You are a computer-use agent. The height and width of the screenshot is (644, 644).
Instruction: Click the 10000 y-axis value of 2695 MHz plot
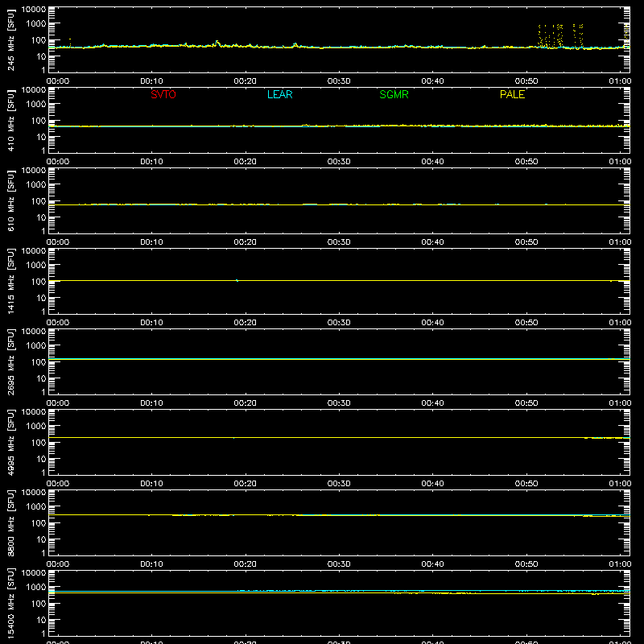tap(34, 332)
